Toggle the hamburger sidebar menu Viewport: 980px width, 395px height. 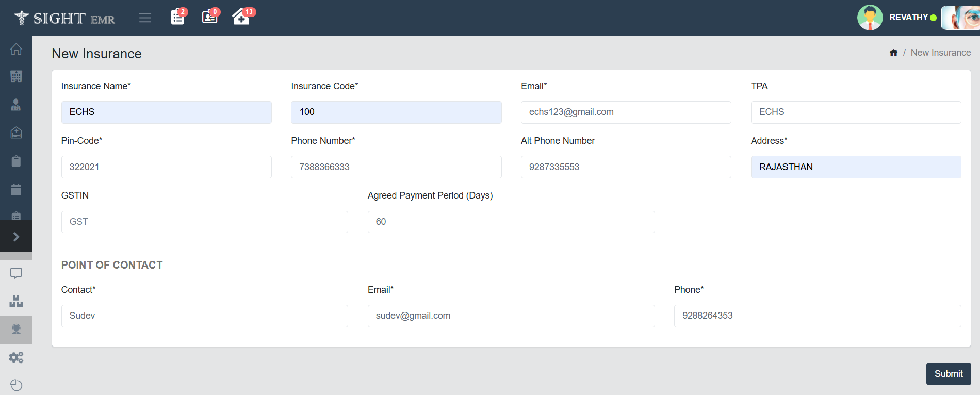[145, 18]
